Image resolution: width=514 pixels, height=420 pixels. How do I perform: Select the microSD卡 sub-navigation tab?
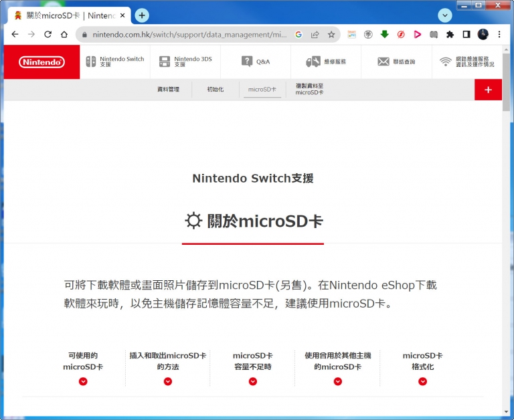(x=262, y=89)
